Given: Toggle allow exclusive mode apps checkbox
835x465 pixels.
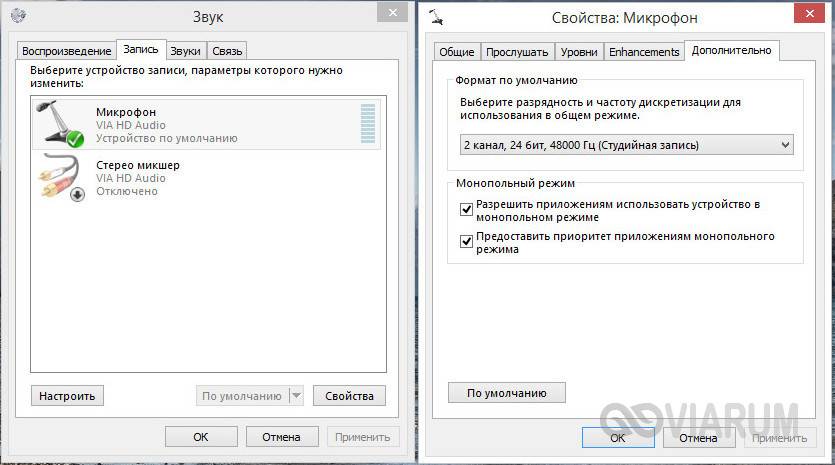Looking at the screenshot, I should (466, 209).
